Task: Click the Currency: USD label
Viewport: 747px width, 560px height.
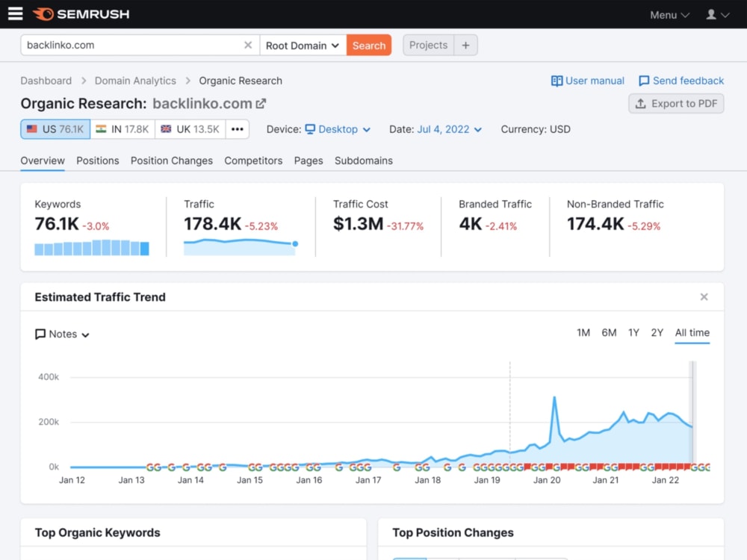Action: [x=536, y=129]
